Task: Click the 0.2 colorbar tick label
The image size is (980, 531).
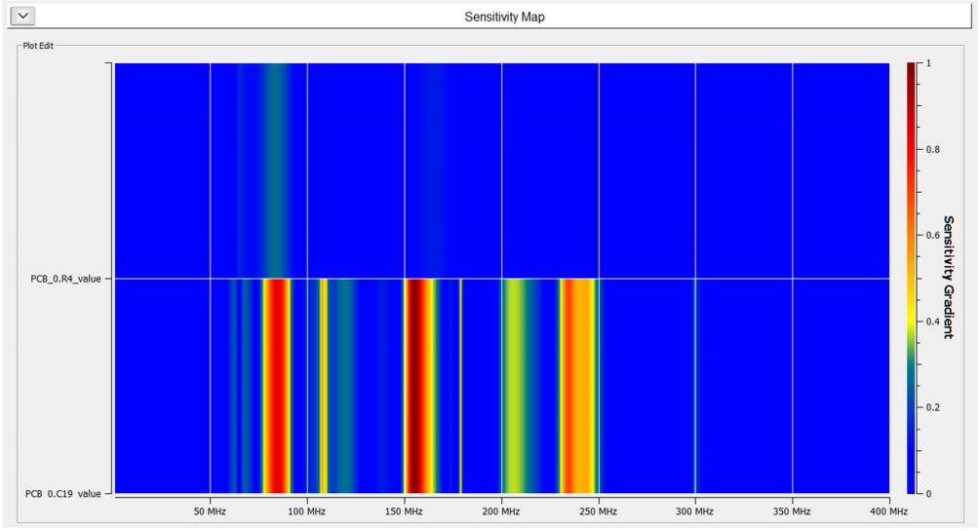Action: [932, 407]
